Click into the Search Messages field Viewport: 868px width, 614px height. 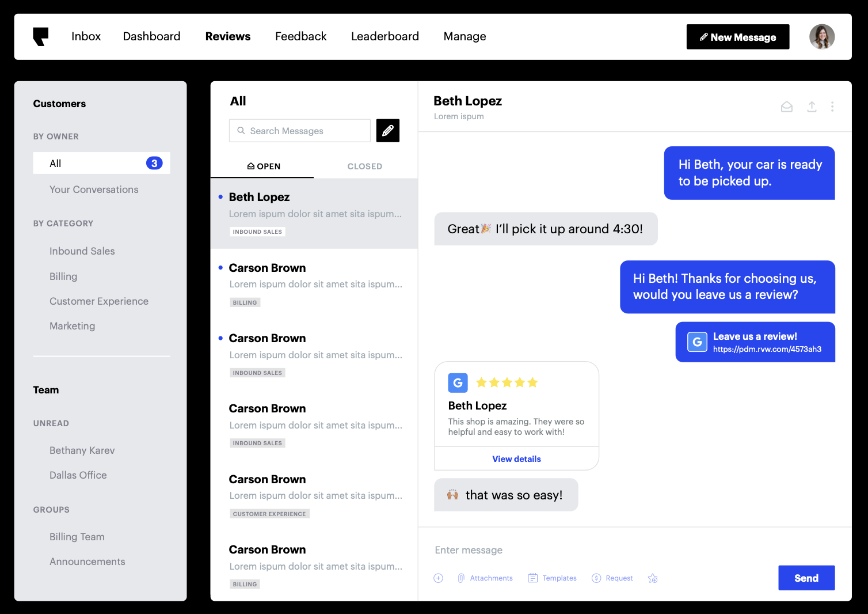click(300, 131)
